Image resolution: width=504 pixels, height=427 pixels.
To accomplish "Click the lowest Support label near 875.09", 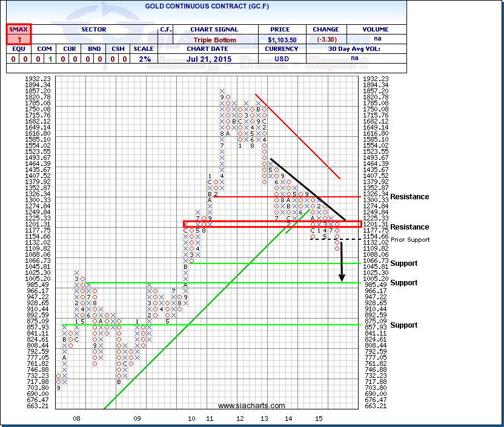I will tap(404, 325).
